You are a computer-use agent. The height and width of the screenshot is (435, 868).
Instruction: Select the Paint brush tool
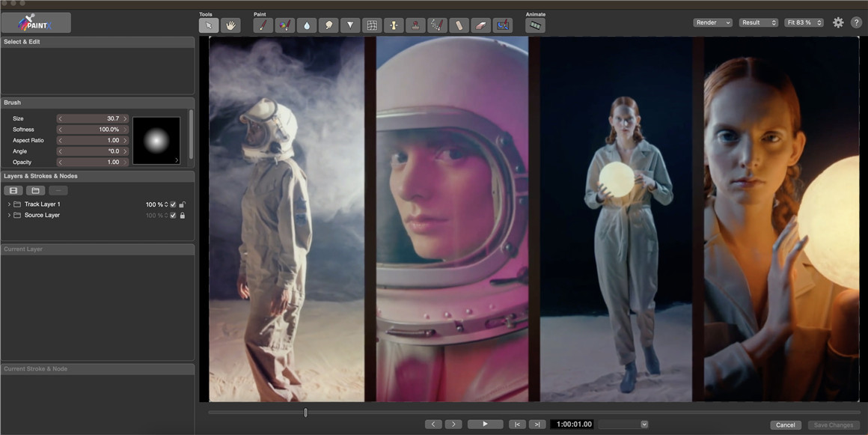click(263, 25)
